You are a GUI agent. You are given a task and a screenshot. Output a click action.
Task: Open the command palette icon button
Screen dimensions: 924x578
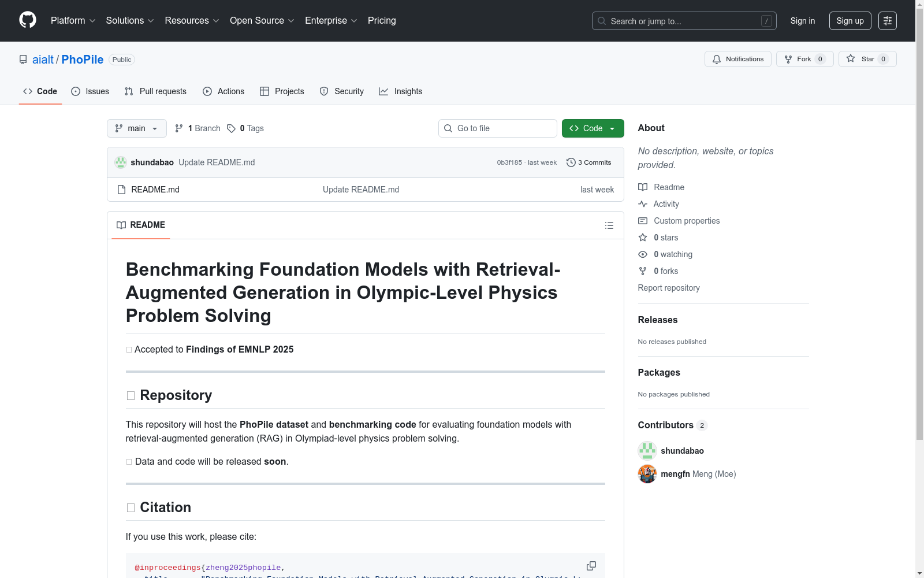(888, 21)
